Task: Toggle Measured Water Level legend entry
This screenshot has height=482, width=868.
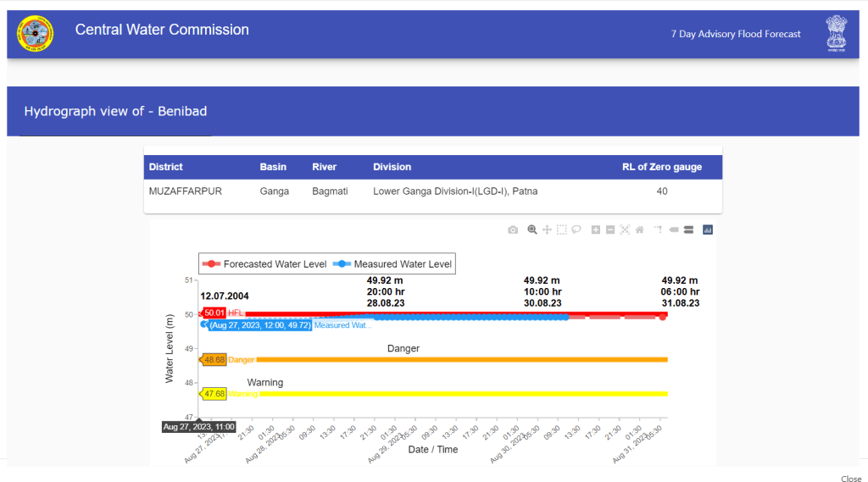Action: coord(394,264)
